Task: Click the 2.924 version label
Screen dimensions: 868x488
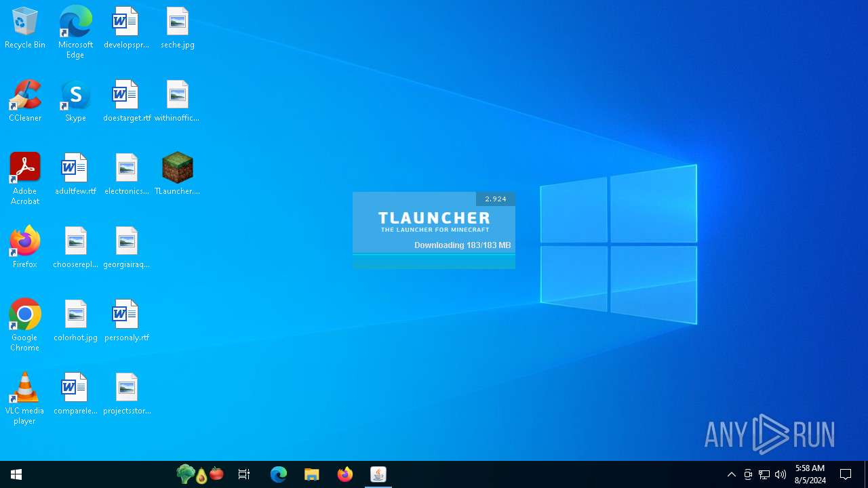Action: pyautogui.click(x=496, y=199)
